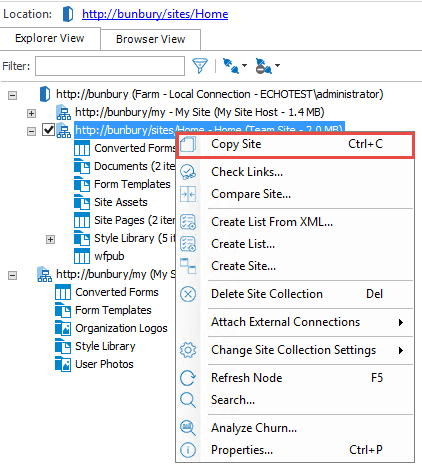Uncheck the sites/Home node checkbox
Viewport: 422px width, 473px height.
pos(48,130)
